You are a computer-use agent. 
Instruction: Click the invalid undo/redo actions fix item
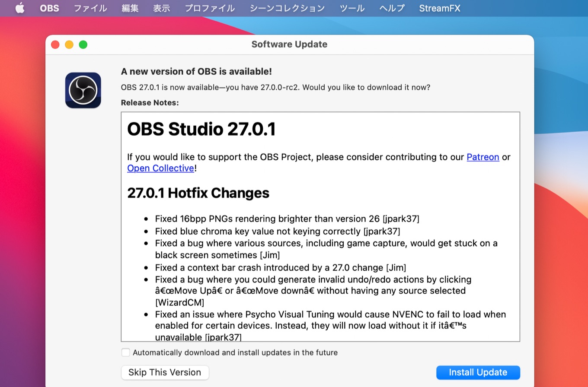[x=313, y=291]
